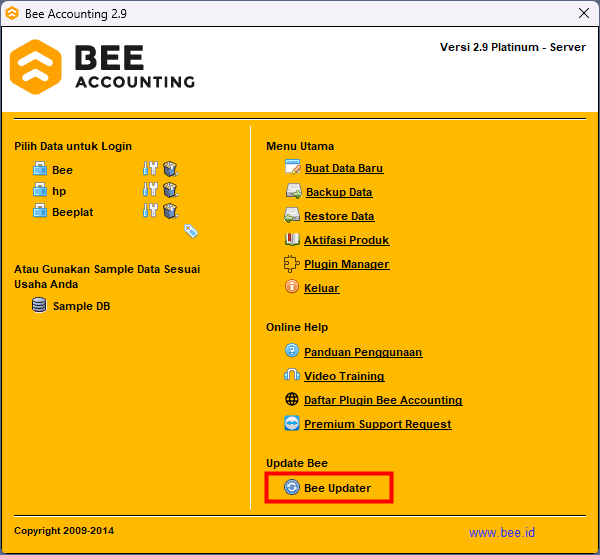
Task: Click the Video Training headphones icon
Action: coord(291,376)
